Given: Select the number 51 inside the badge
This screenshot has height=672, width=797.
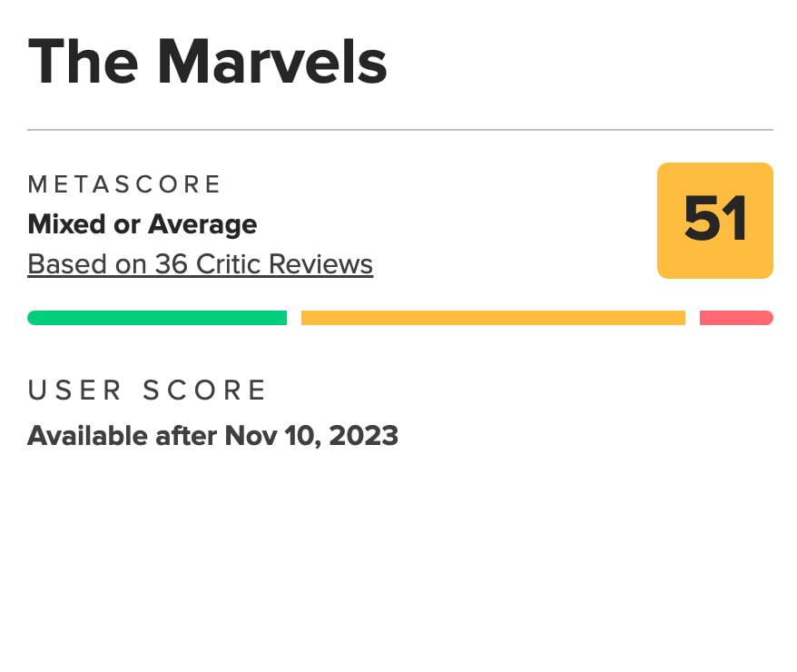Looking at the screenshot, I should pyautogui.click(x=714, y=220).
